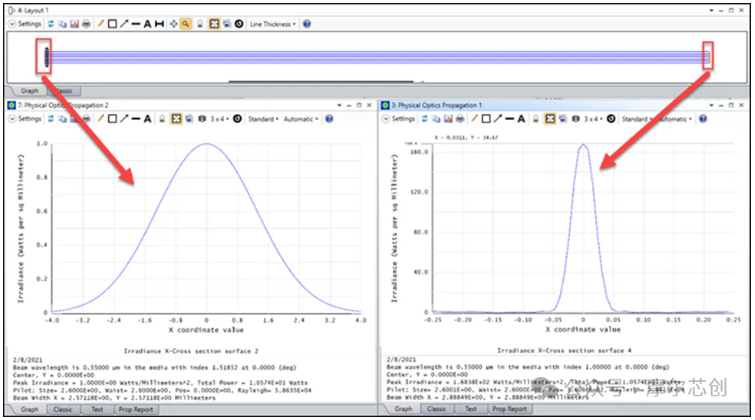Screen dimensions: 755x420
Task: Refresh the Physical Optics Propagation 2 window
Action: pos(51,118)
